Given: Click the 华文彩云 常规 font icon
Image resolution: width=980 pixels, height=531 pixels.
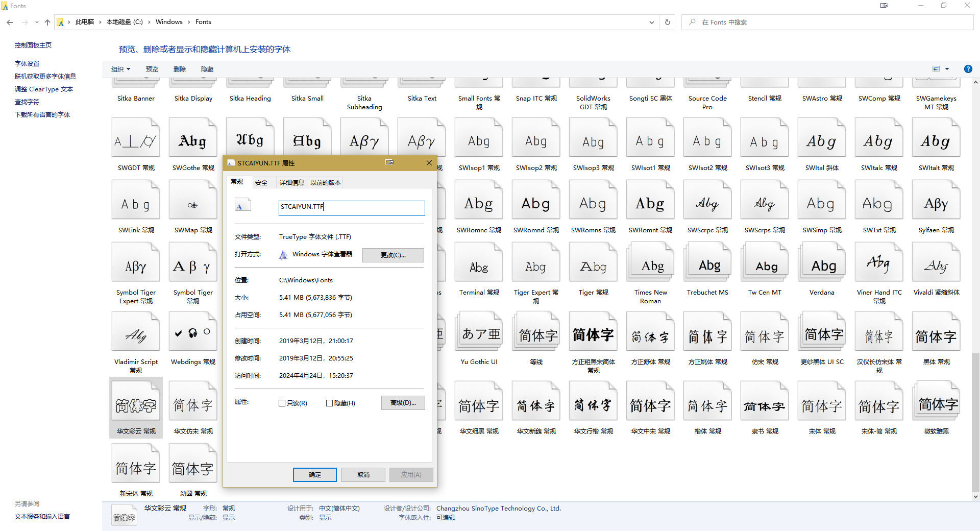Looking at the screenshot, I should click(136, 401).
